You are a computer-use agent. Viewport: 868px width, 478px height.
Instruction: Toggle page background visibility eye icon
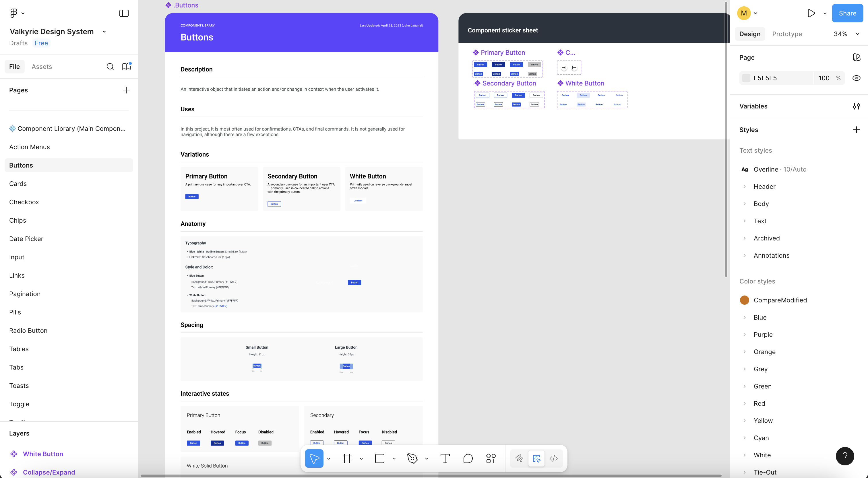click(856, 78)
